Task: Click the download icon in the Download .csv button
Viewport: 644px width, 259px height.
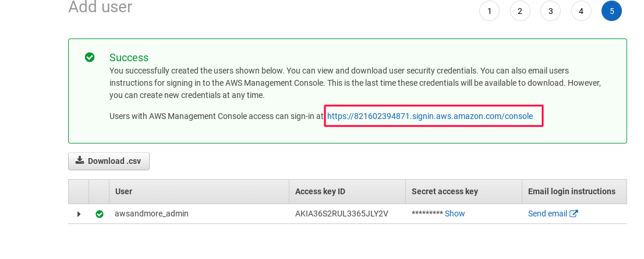Action: tap(80, 160)
